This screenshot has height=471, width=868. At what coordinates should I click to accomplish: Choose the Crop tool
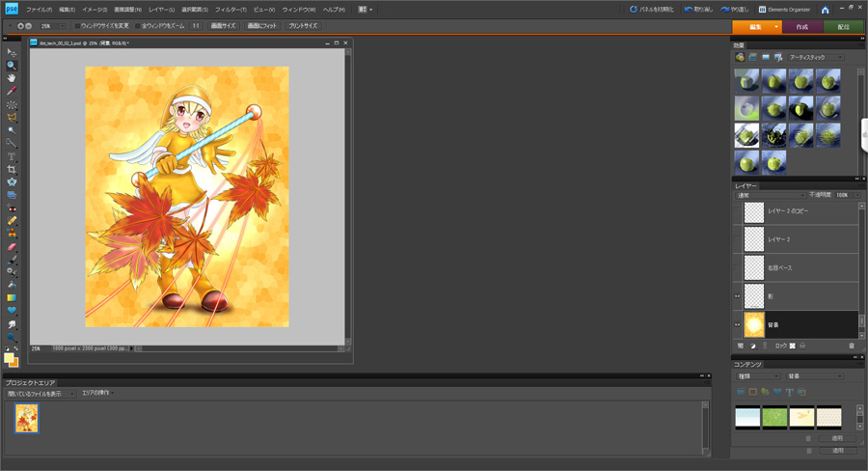point(12,169)
